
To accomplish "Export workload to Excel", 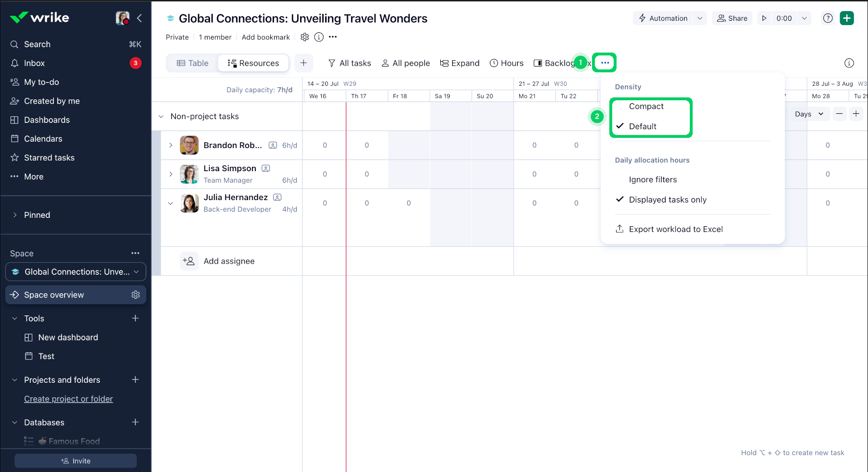I will 675,229.
